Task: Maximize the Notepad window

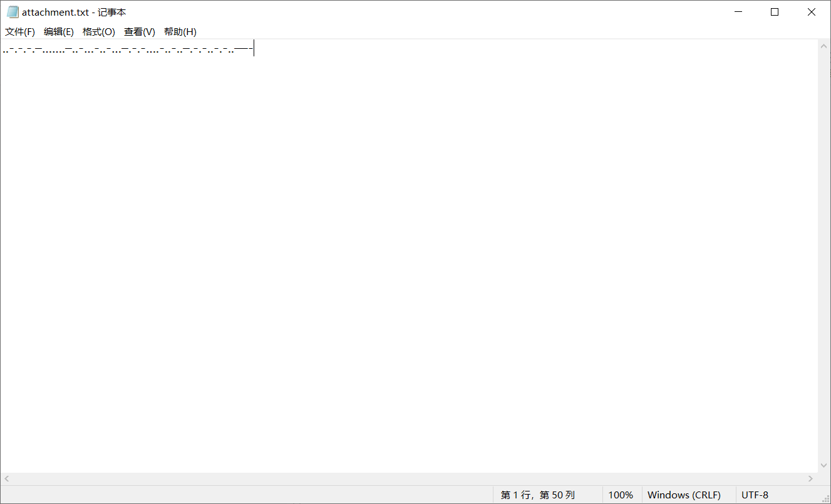Action: (x=775, y=12)
